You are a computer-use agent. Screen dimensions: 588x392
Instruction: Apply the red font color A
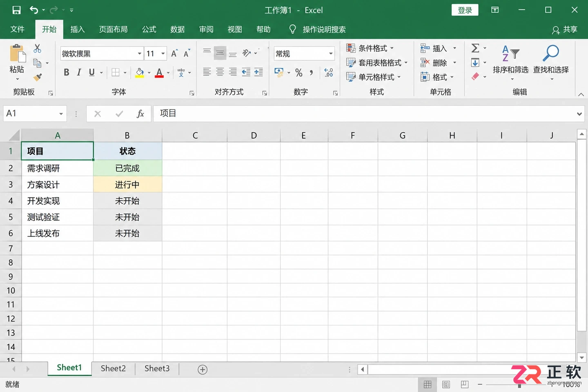coord(159,73)
